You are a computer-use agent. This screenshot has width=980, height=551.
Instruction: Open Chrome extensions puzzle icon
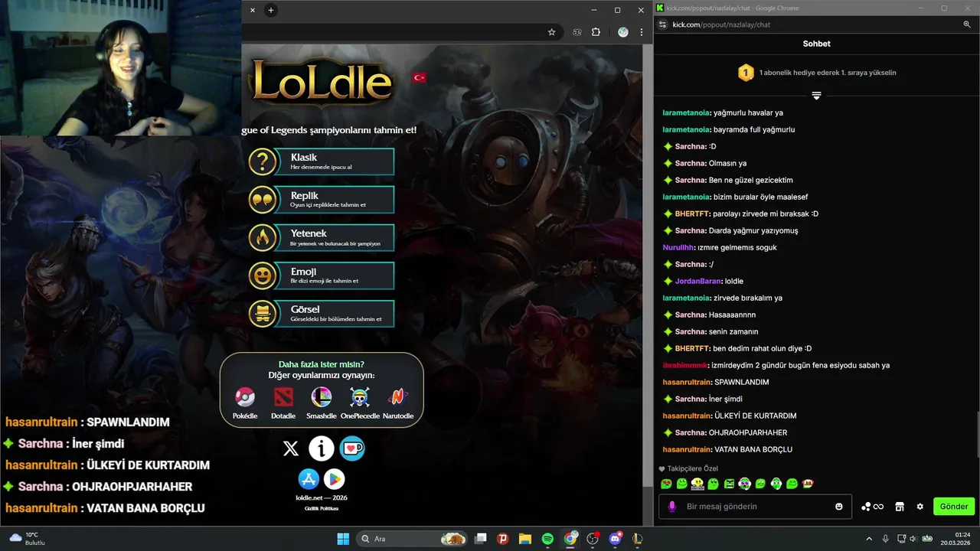596,32
